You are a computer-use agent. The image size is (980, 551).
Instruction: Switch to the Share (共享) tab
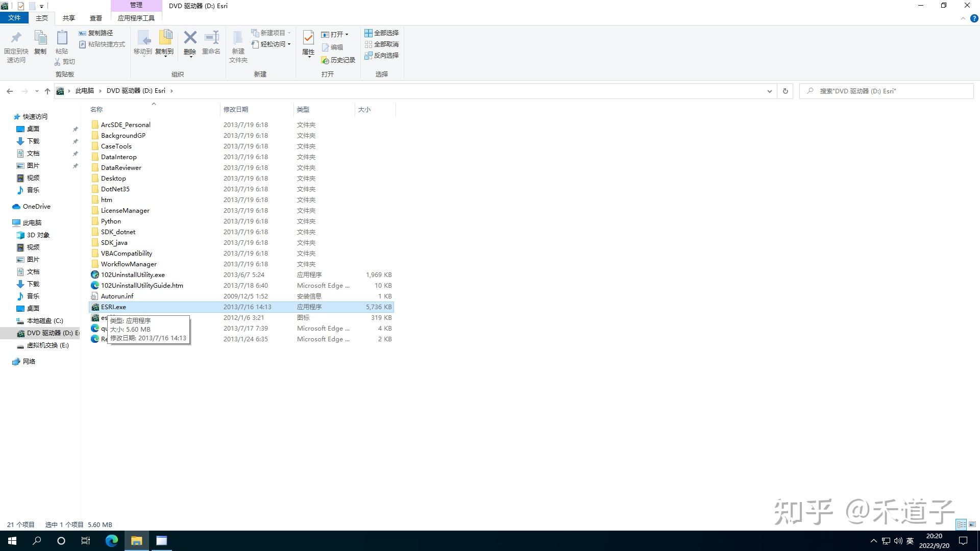tap(69, 18)
